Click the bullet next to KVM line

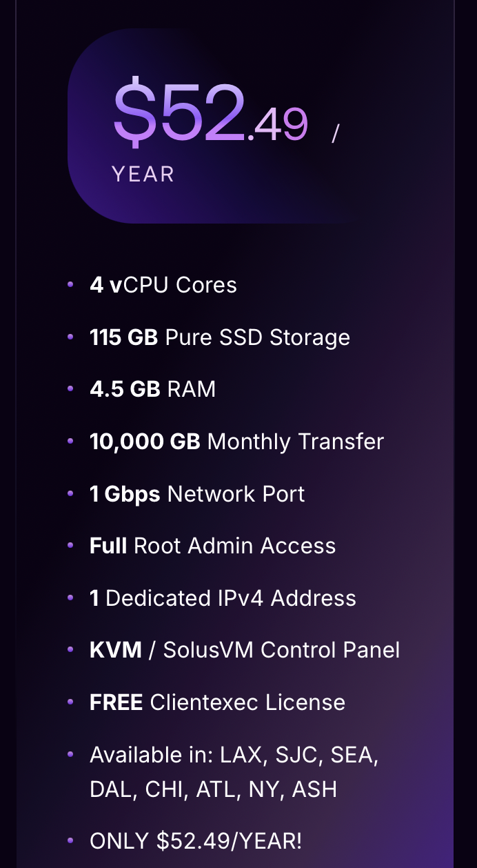pos(70,649)
